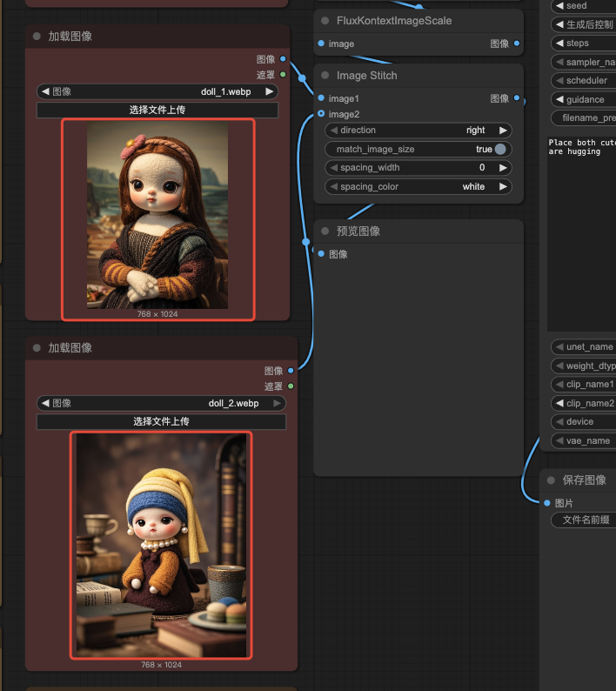Click the '768 × 1024' size label under doll_1

[x=157, y=314]
